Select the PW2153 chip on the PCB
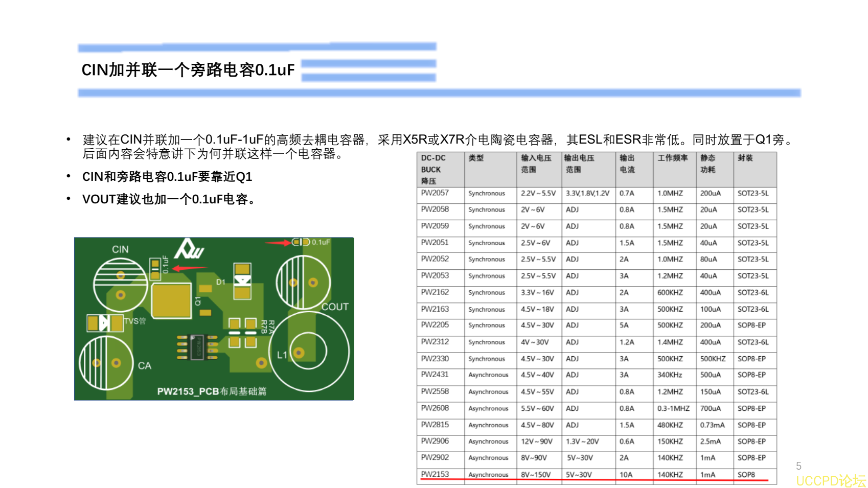Viewport: 868px width, 488px height. (196, 348)
